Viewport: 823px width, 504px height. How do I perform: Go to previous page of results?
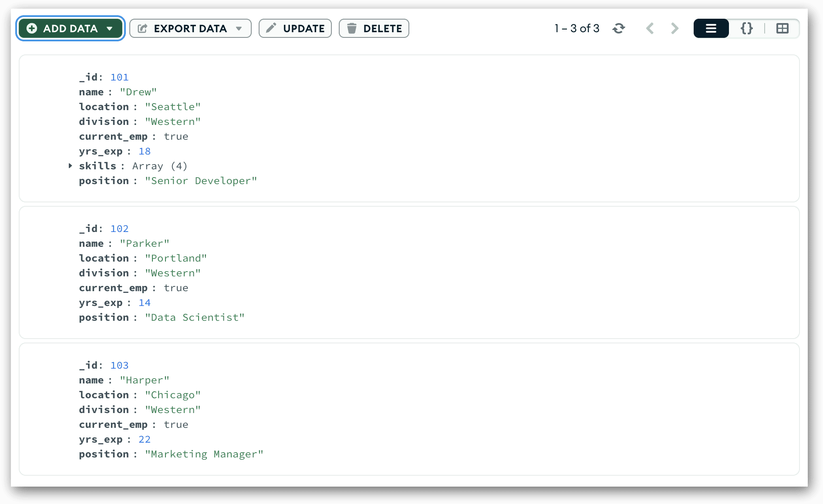[650, 29]
